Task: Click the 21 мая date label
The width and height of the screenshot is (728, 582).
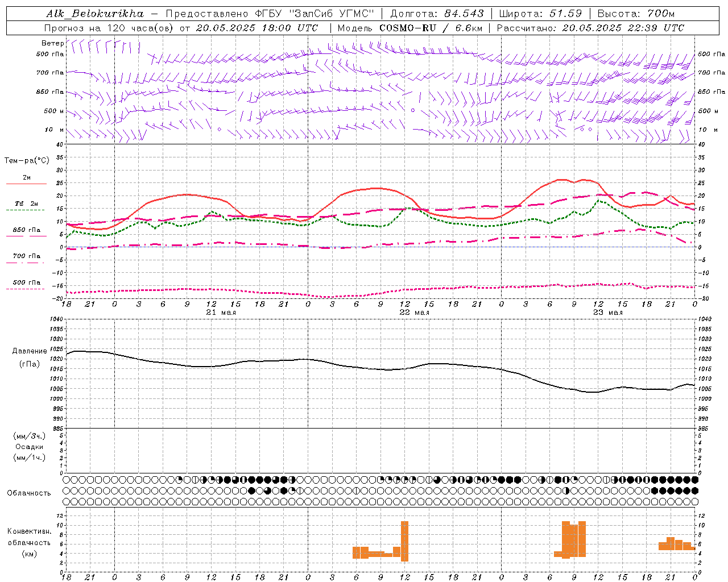Action: coord(221,313)
